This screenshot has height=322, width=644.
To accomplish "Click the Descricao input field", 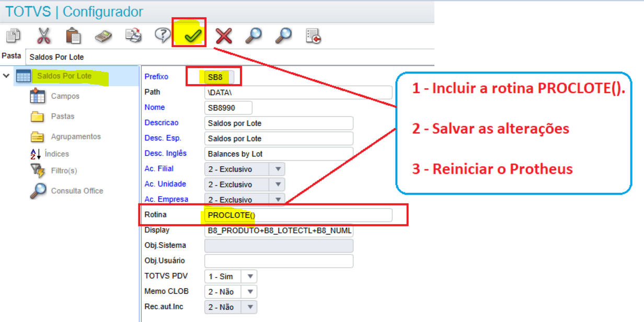I will coord(279,123).
